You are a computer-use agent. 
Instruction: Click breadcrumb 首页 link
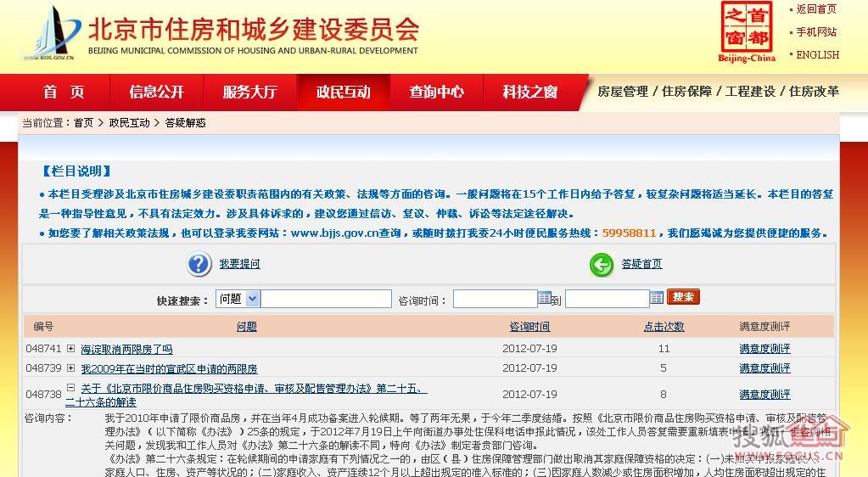[84, 123]
